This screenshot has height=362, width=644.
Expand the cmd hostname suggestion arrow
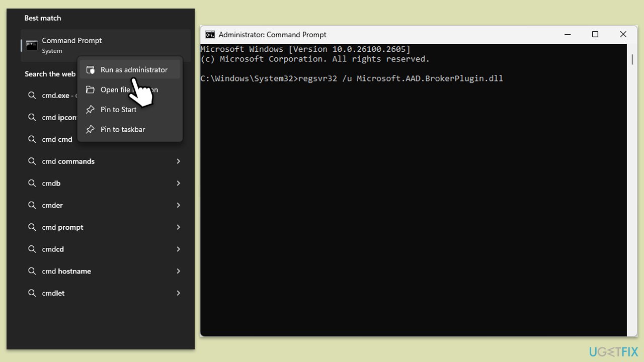pos(178,271)
